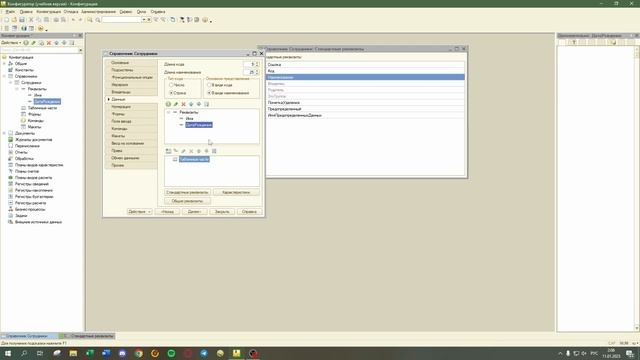Open Telegram from the taskbar
The height and width of the screenshot is (360, 640).
(204, 353)
